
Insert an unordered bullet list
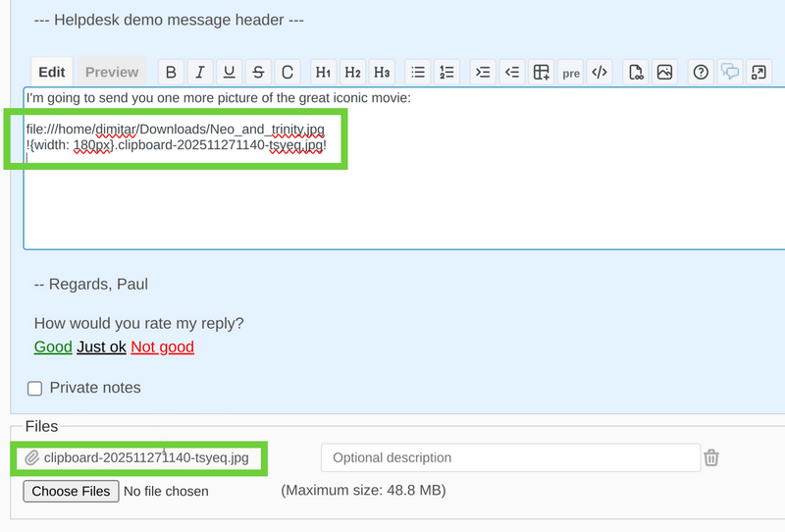pyautogui.click(x=418, y=72)
